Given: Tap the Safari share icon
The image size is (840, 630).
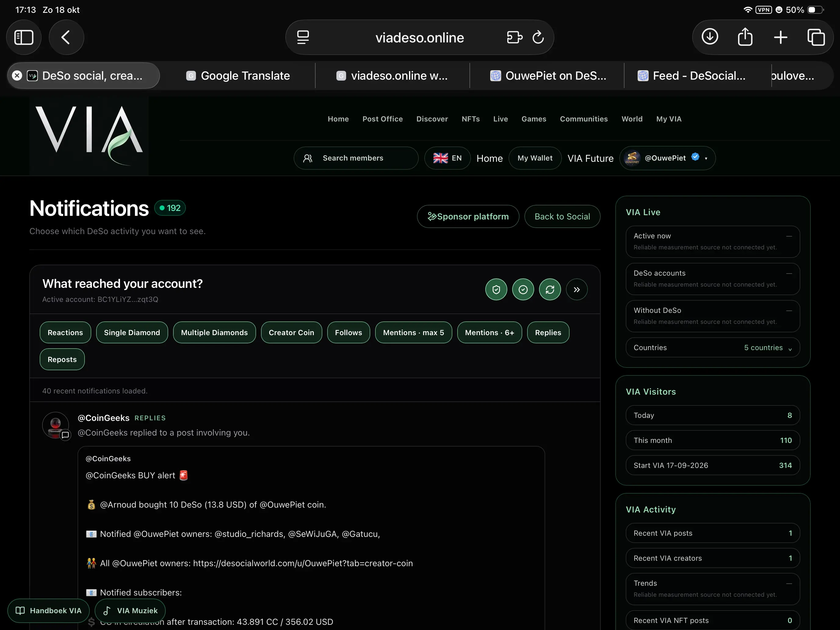Looking at the screenshot, I should (745, 37).
